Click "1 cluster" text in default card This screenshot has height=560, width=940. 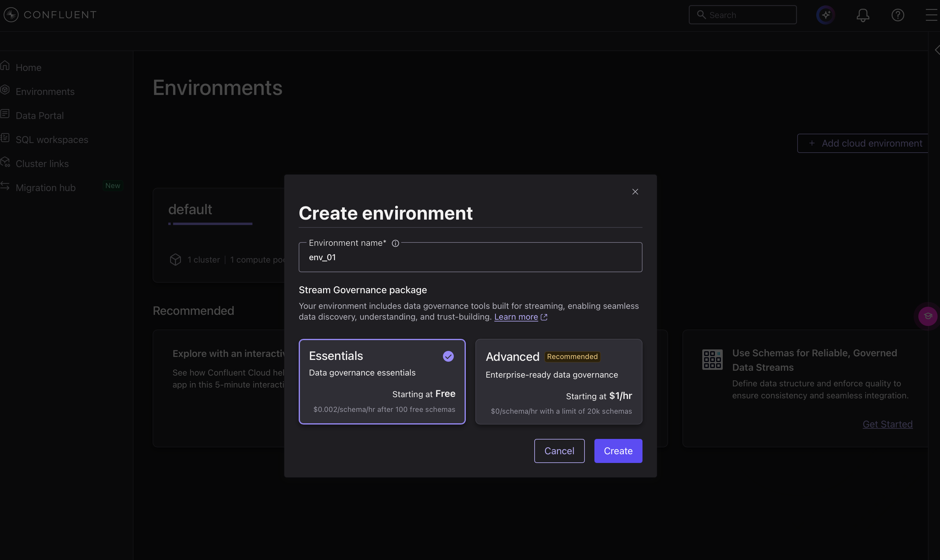[203, 260]
